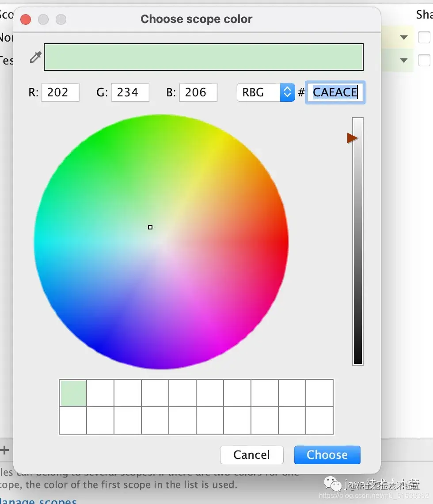Click the Cancel button
Screen dimensions: 433x504
[x=251, y=455]
